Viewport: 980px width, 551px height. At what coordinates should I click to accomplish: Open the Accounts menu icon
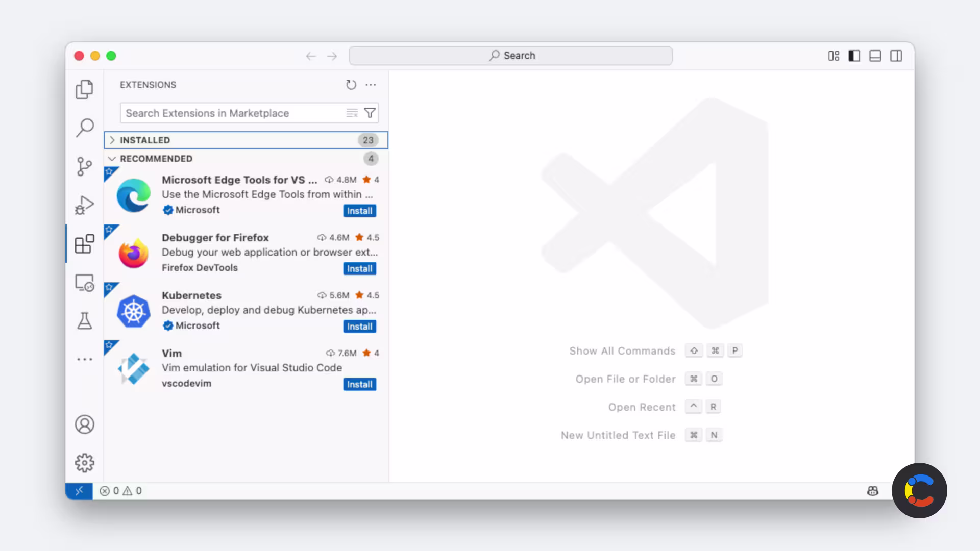(x=85, y=424)
